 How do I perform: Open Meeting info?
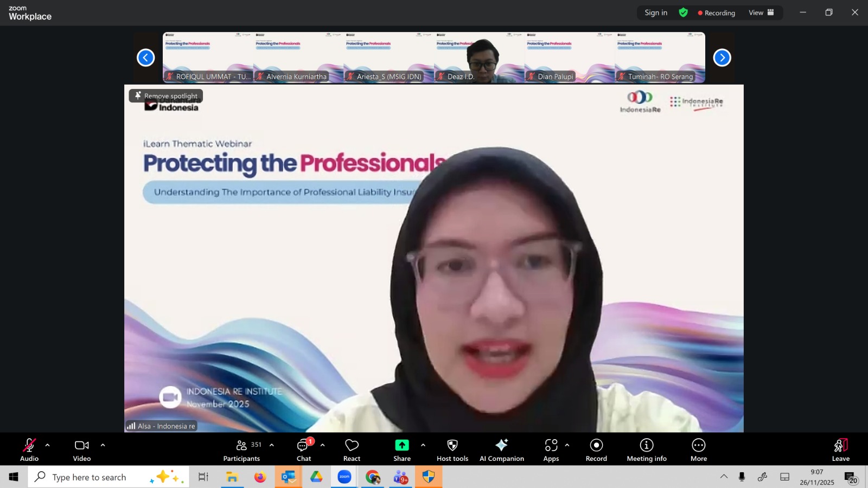(x=647, y=450)
